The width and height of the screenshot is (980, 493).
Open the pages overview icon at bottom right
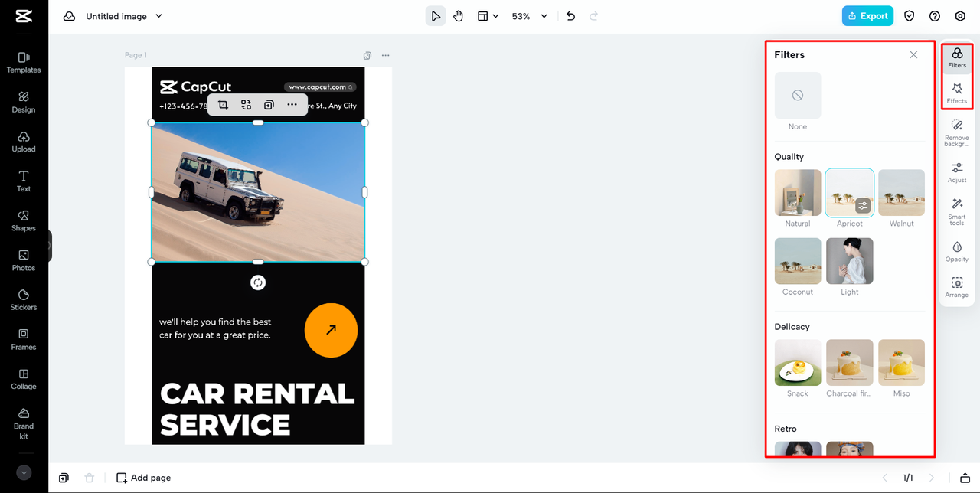click(965, 478)
